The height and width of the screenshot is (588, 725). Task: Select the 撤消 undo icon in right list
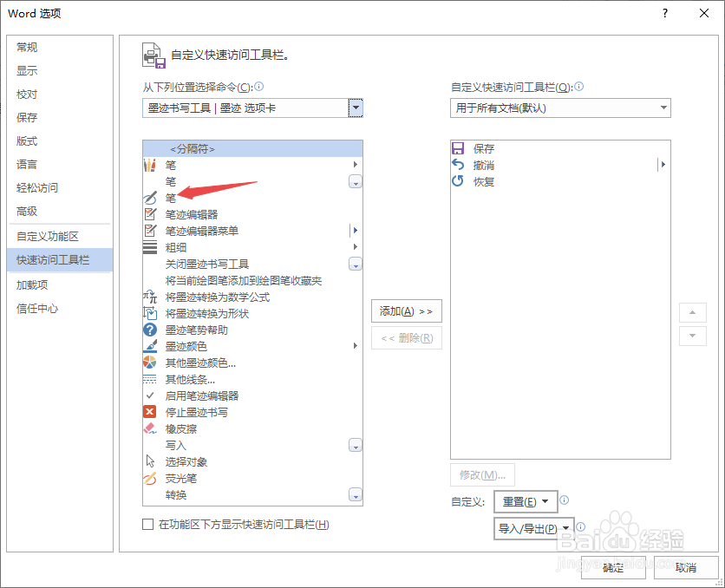[x=458, y=165]
